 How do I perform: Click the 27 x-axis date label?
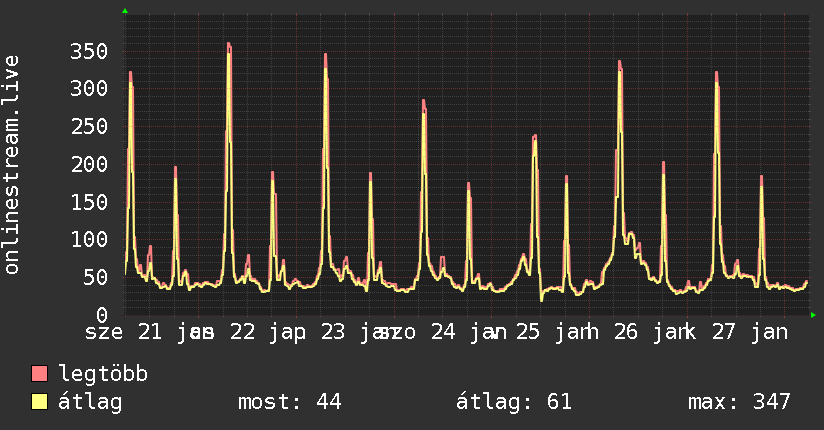[x=724, y=332]
